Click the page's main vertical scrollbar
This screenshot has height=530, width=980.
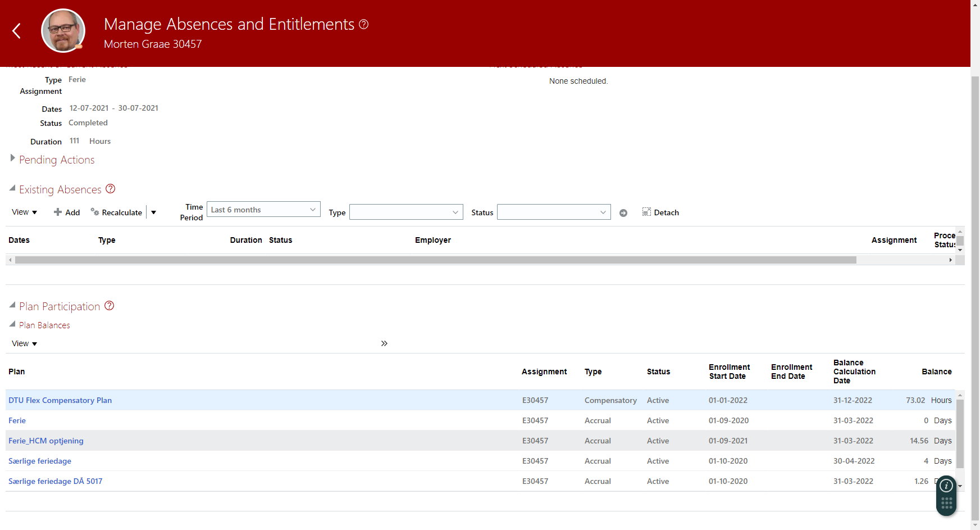point(975,298)
